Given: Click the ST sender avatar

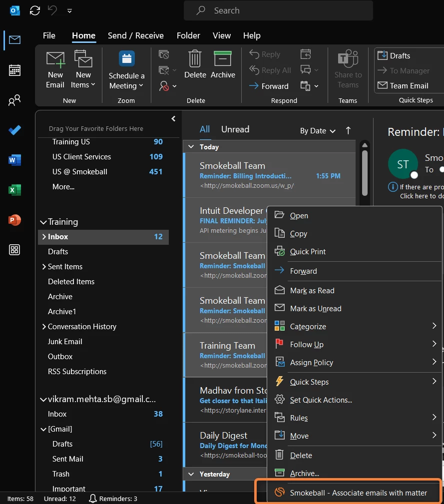Looking at the screenshot, I should 403,164.
